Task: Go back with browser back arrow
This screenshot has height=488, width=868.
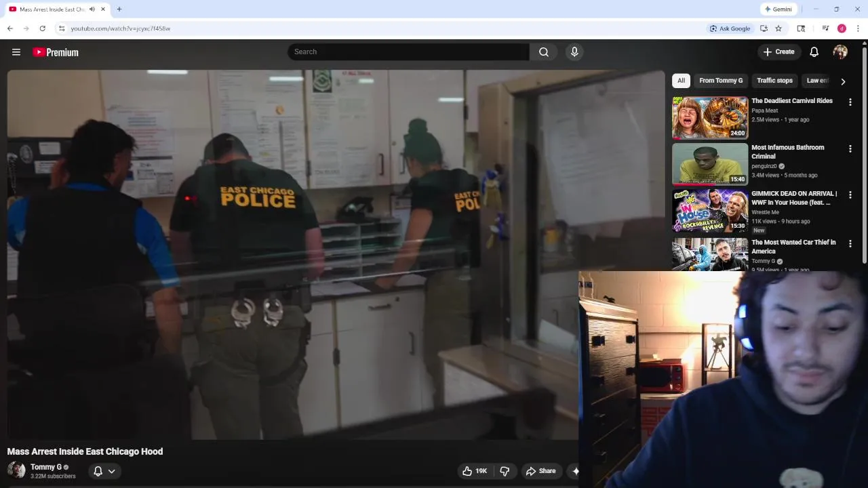Action: point(10,28)
